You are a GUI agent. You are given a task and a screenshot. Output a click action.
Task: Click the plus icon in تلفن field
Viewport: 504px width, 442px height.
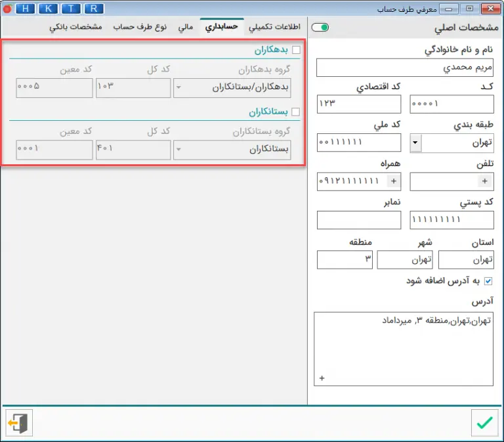coord(485,181)
